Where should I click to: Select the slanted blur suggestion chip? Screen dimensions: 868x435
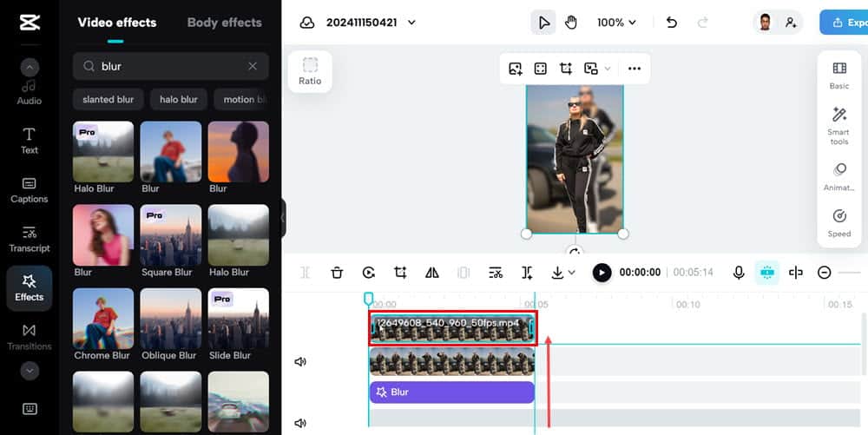pyautogui.click(x=108, y=100)
